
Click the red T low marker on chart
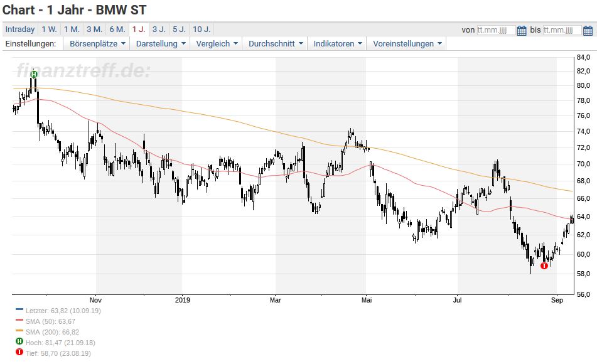(544, 265)
